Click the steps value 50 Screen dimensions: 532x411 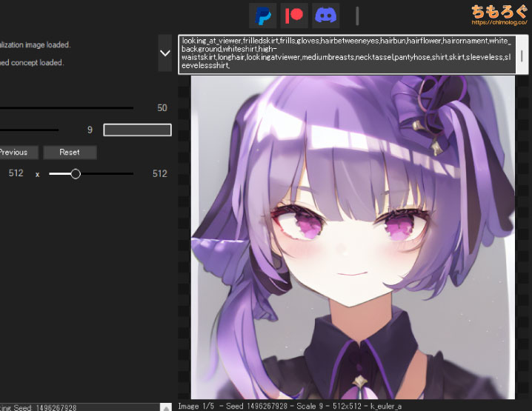click(x=162, y=108)
